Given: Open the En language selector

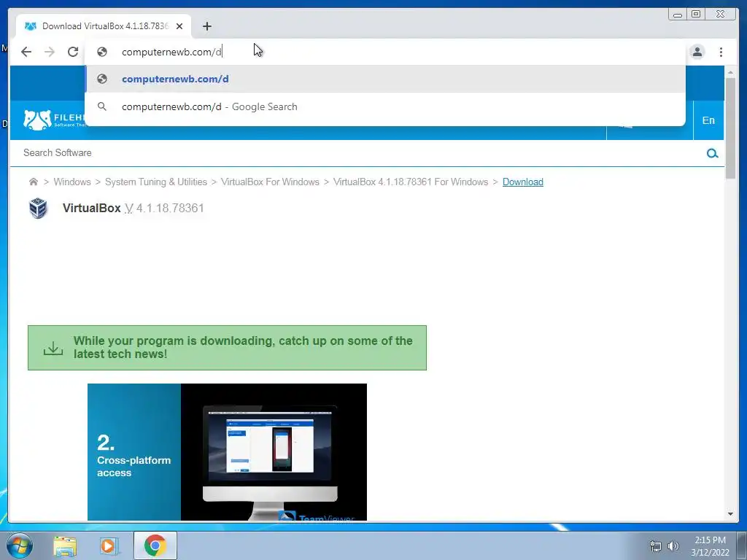Looking at the screenshot, I should [x=708, y=120].
